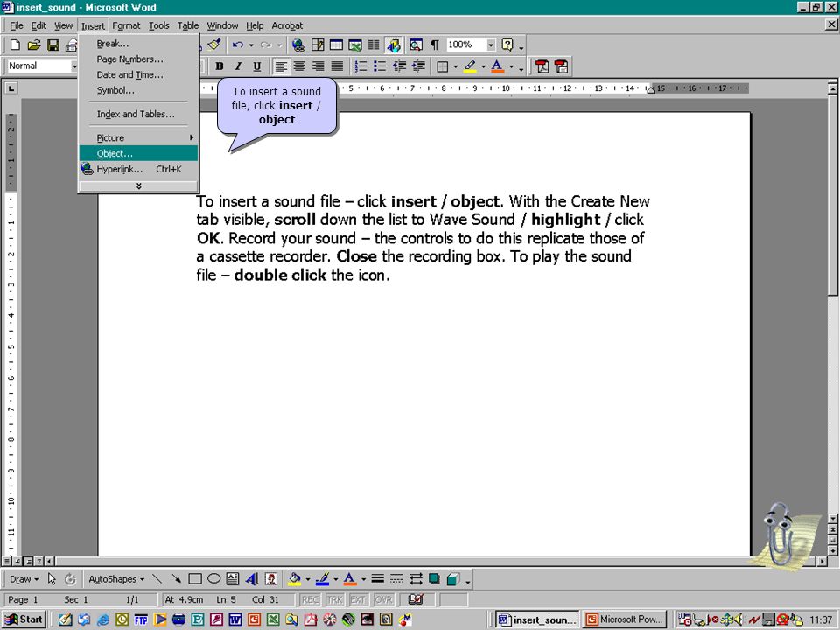Apply numbered list formatting
840x630 pixels.
361,66
